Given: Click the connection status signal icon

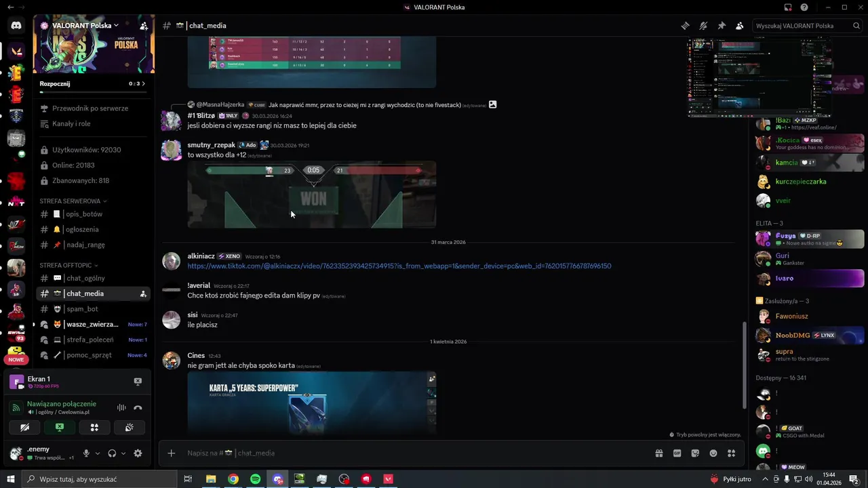Looking at the screenshot, I should coord(16,407).
